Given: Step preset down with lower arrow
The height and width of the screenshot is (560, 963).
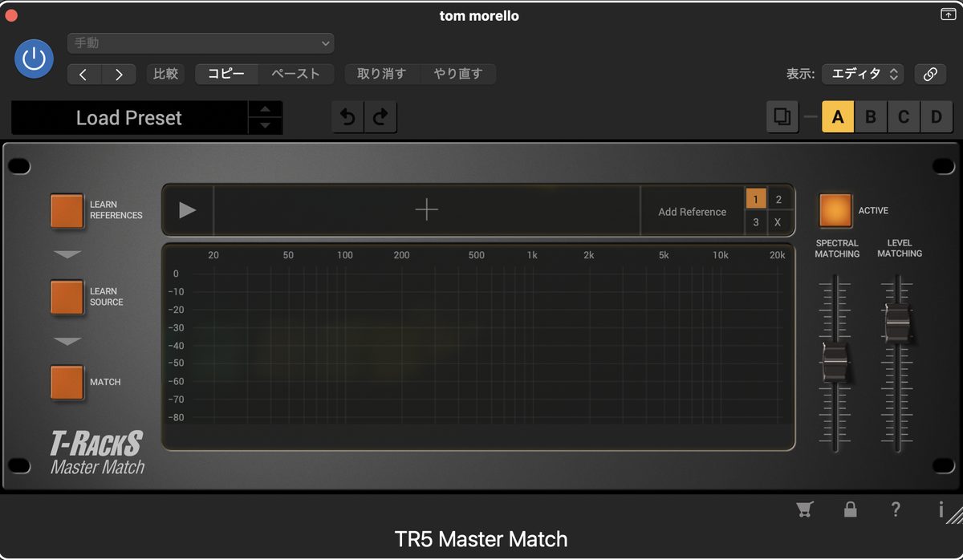Looking at the screenshot, I should (x=266, y=127).
